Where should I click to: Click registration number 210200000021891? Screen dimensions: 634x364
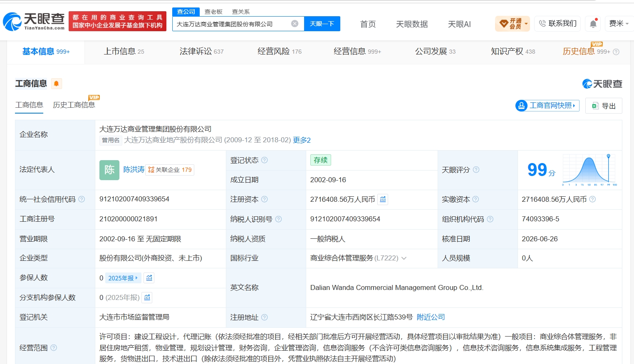(129, 219)
